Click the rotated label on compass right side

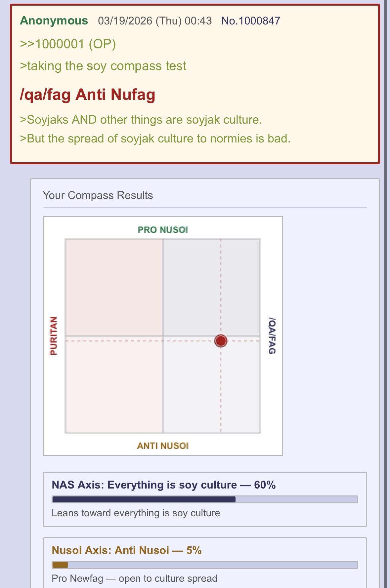coord(272,335)
